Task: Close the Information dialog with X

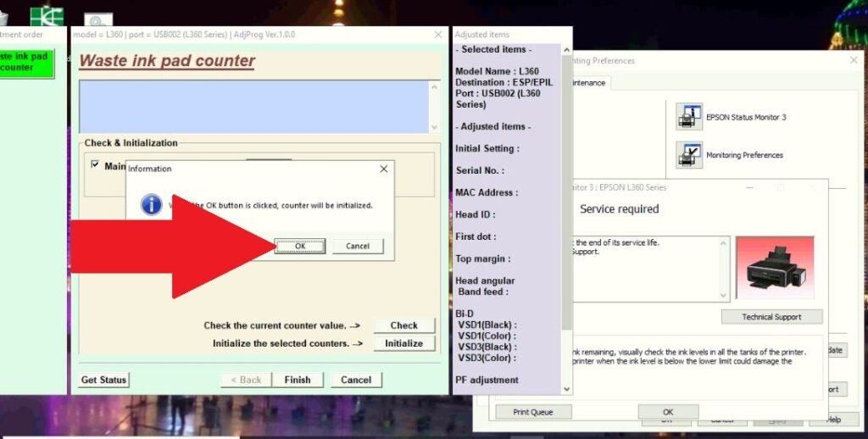Action: pos(384,169)
